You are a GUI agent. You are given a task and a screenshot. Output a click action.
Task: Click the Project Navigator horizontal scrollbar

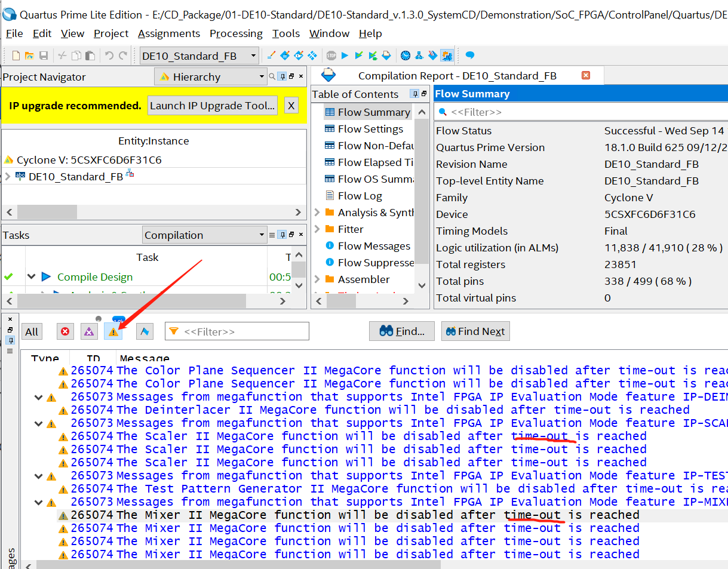pos(47,212)
